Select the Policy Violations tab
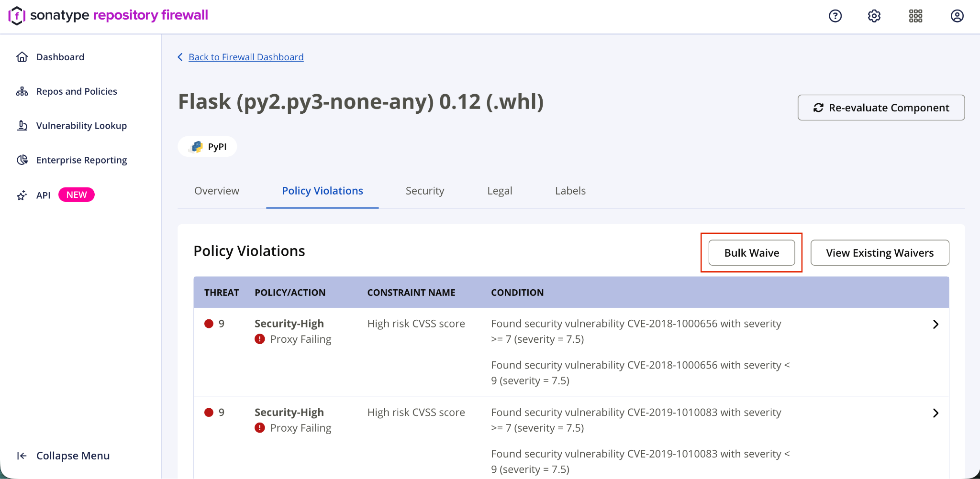This screenshot has height=479, width=980. coord(323,191)
